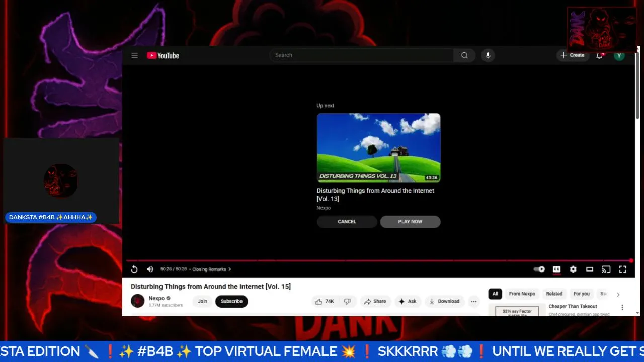Join the Nexpo channel membership
This screenshot has width=644, height=362.
click(202, 301)
